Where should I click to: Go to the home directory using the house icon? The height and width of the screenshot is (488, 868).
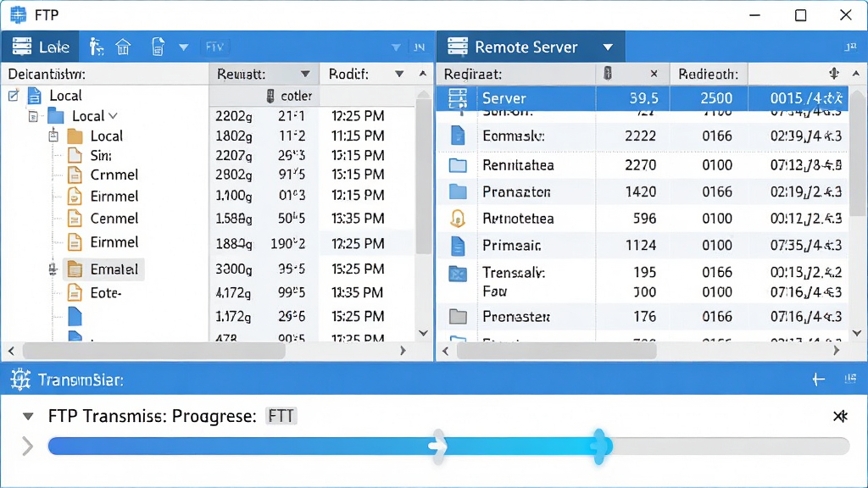pyautogui.click(x=123, y=47)
